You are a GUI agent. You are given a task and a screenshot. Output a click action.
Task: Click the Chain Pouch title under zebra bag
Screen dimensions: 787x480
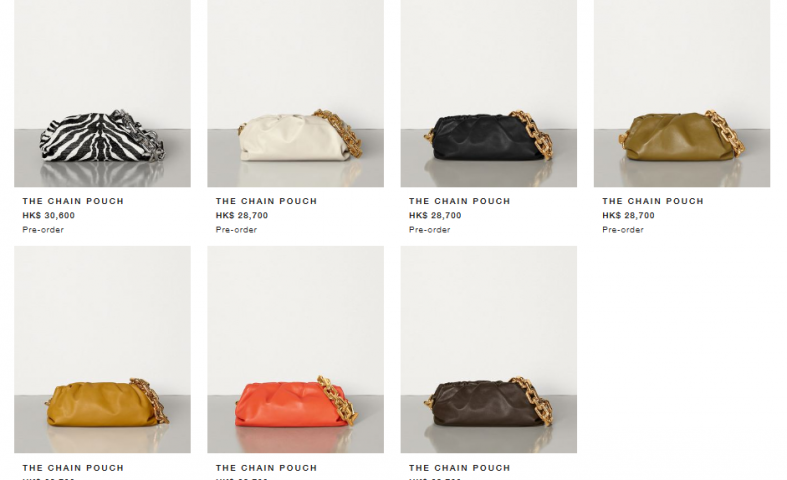[73, 201]
